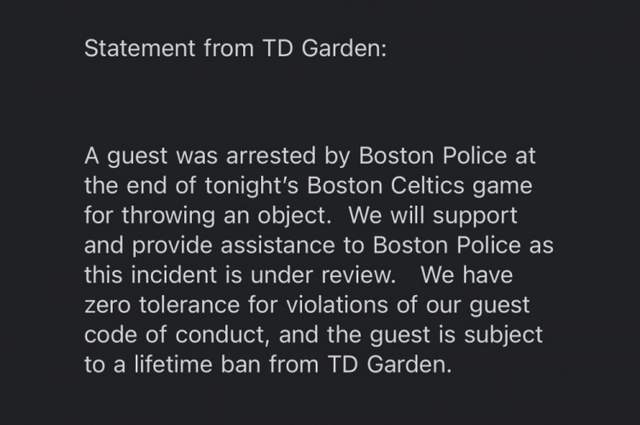Click the phrase 'lifetime ban'
The height and width of the screenshot is (425, 640).
pos(198,365)
